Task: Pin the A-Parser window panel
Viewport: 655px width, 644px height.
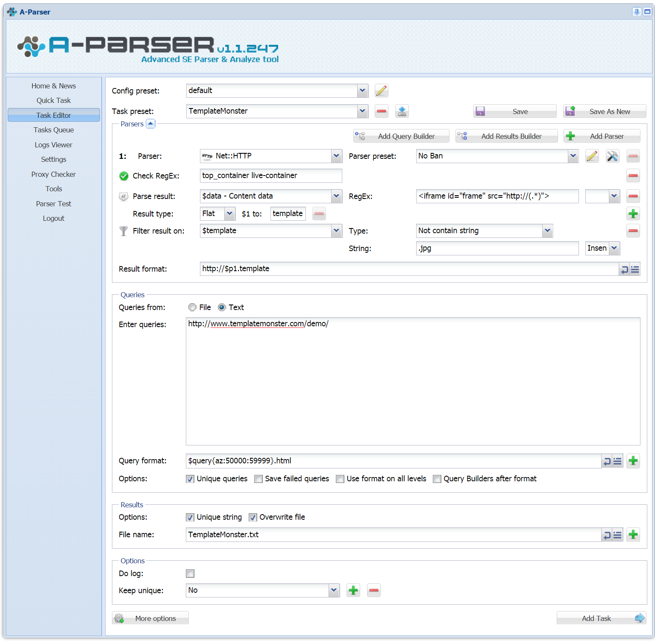Action: (637, 12)
